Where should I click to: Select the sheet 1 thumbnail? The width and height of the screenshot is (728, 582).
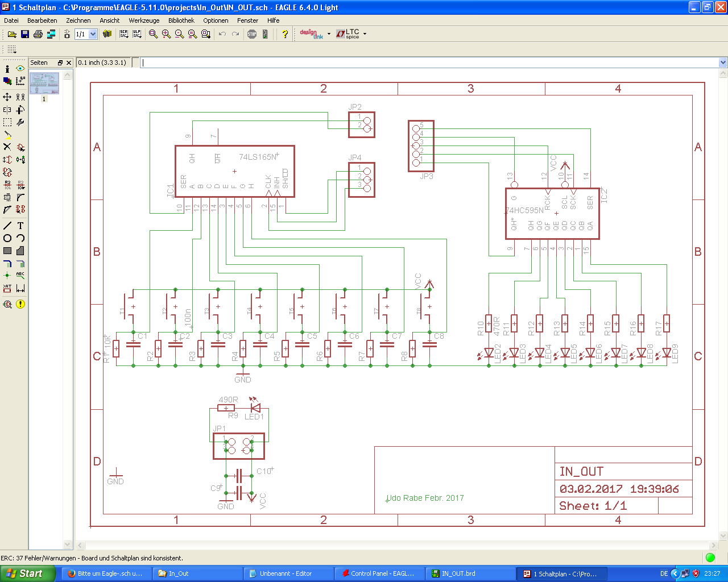(44, 84)
